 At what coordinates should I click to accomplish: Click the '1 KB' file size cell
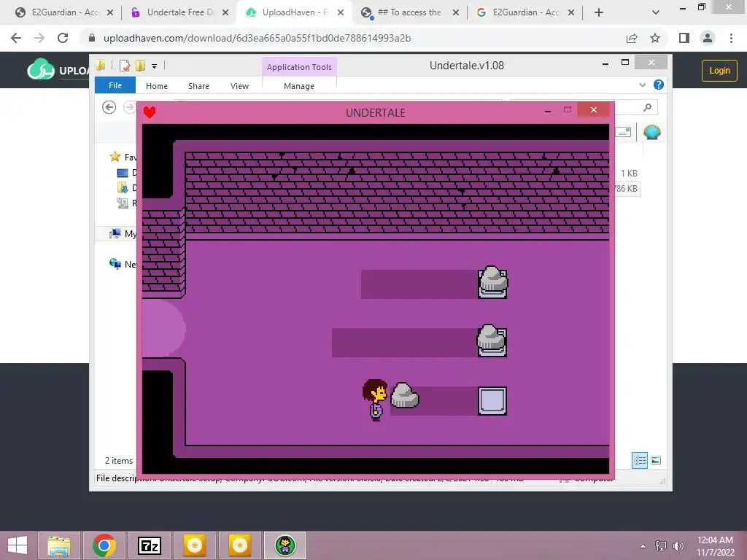629,174
